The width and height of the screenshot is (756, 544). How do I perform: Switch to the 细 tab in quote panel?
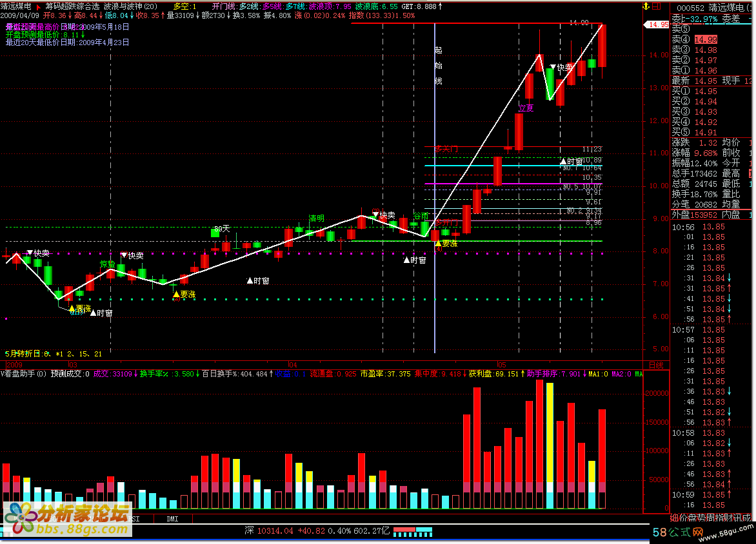pyautogui.click(x=674, y=518)
